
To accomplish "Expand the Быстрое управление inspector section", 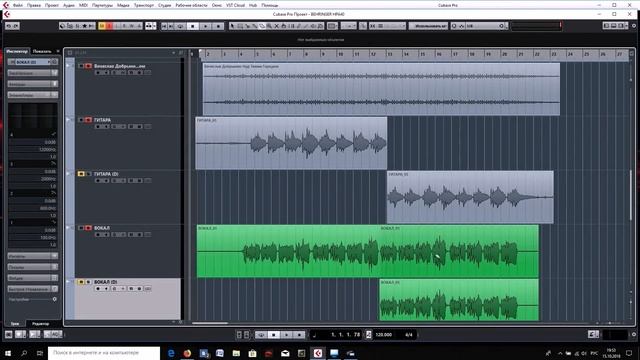I will pyautogui.click(x=33, y=289).
